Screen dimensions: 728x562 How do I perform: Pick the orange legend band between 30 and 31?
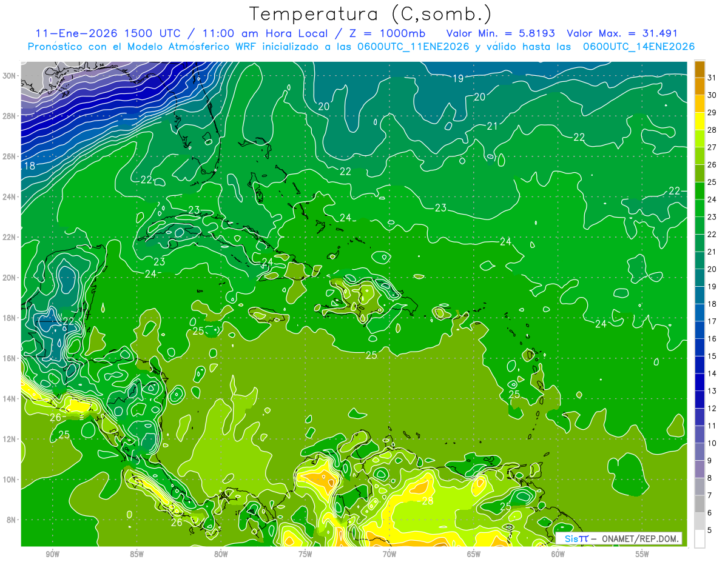point(699,86)
